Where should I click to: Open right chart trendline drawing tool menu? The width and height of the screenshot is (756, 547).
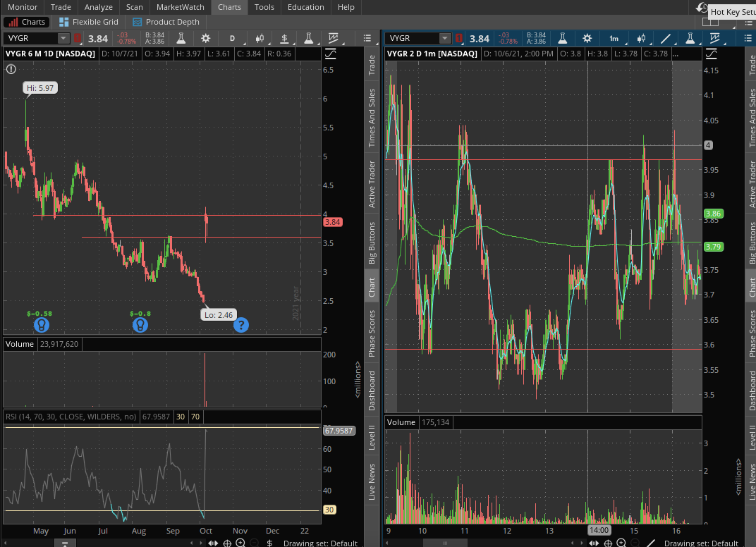coord(666,38)
